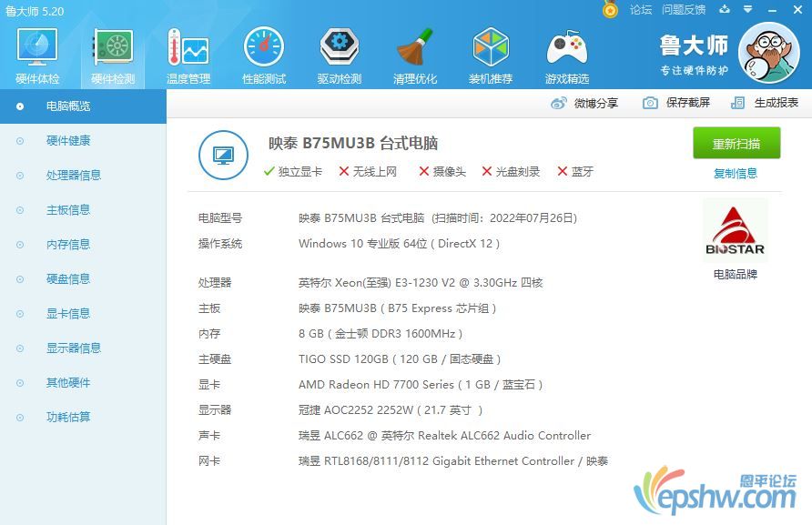Open the title bar dropdown menu arrow

(x=747, y=9)
